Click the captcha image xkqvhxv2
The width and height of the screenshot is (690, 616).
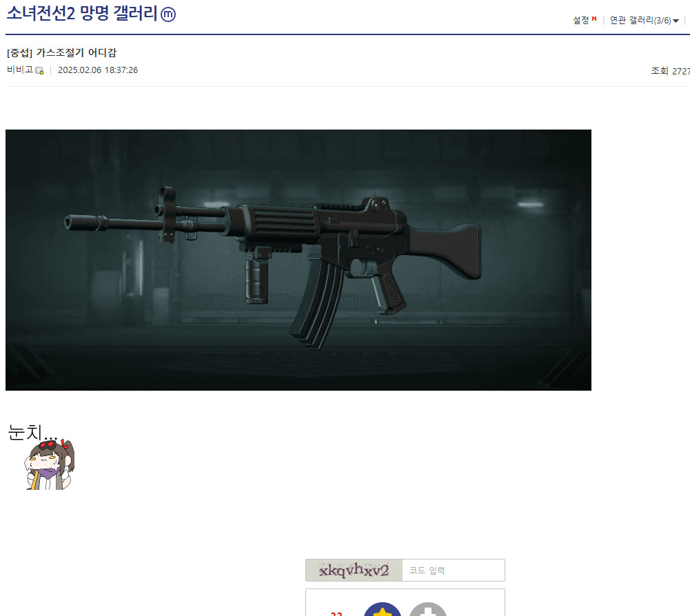pos(354,571)
